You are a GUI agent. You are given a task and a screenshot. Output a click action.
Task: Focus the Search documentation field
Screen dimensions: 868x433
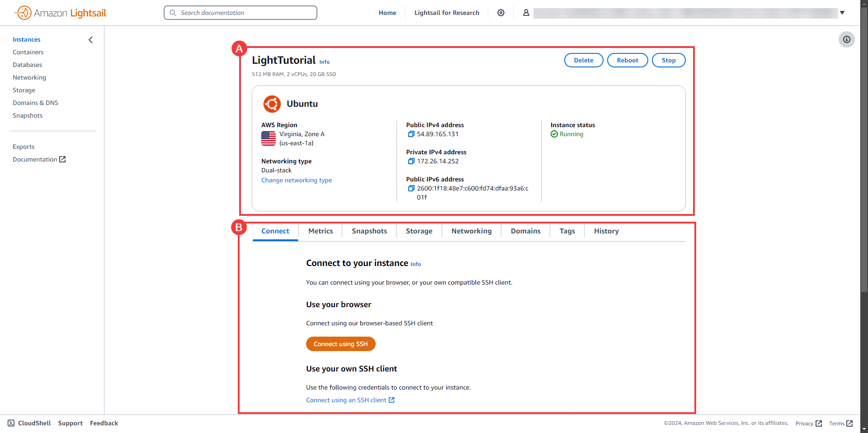(241, 13)
